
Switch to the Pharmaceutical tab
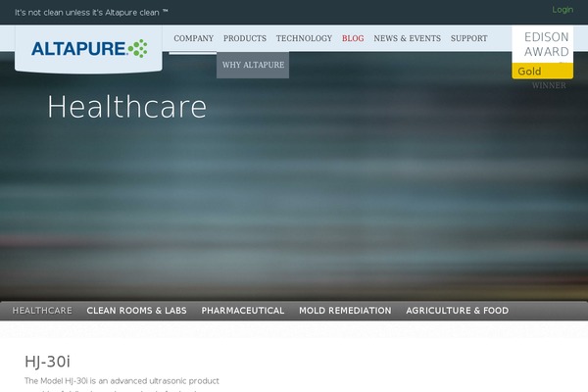point(243,311)
